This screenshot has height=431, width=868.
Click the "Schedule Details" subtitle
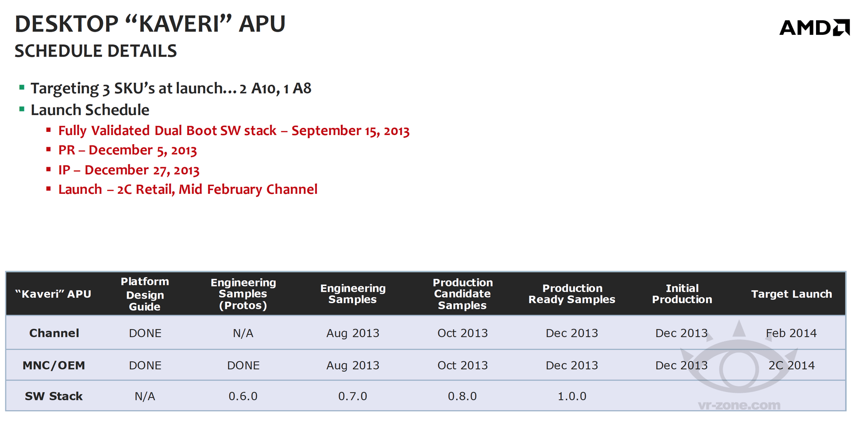pos(96,51)
